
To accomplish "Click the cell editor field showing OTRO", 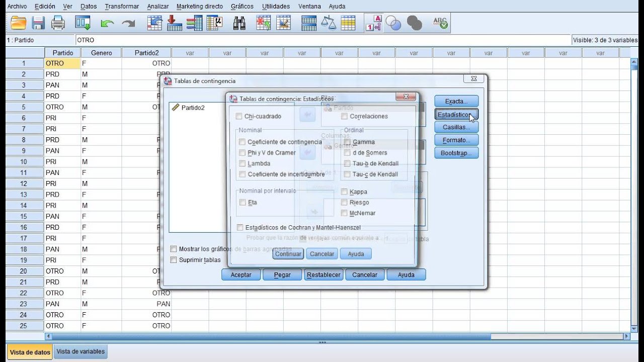I will tap(323, 40).
